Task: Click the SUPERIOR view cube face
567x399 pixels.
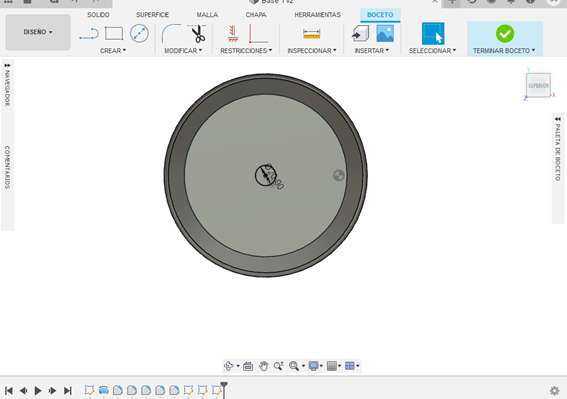Action: (x=538, y=85)
